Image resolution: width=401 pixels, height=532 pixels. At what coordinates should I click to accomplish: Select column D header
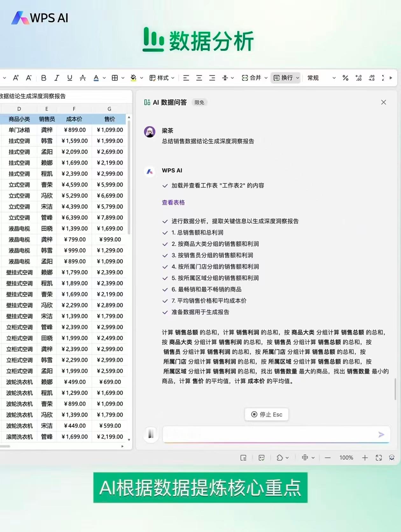pos(19,109)
